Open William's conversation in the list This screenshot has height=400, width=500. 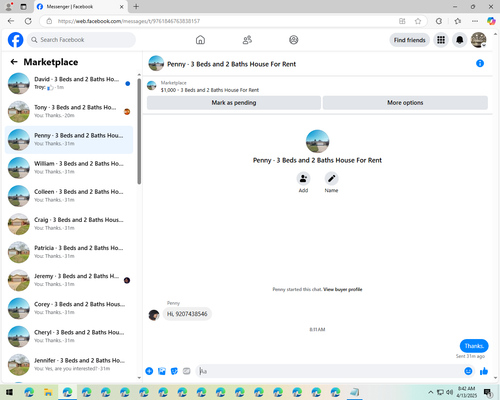(x=69, y=168)
